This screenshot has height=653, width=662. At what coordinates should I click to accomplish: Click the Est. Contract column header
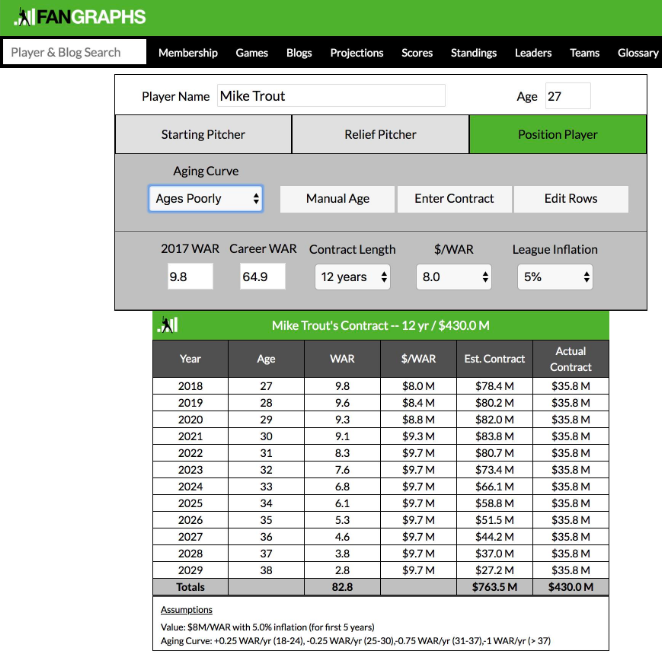[494, 359]
